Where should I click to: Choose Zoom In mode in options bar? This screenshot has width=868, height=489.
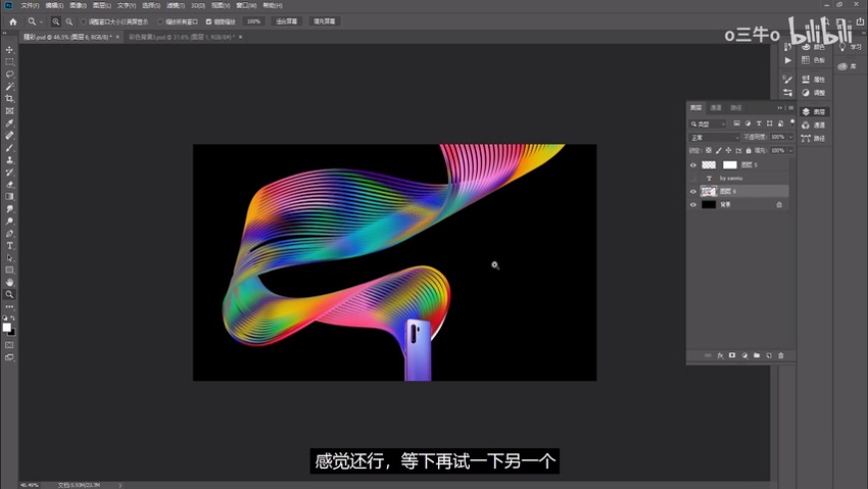pyautogui.click(x=56, y=22)
